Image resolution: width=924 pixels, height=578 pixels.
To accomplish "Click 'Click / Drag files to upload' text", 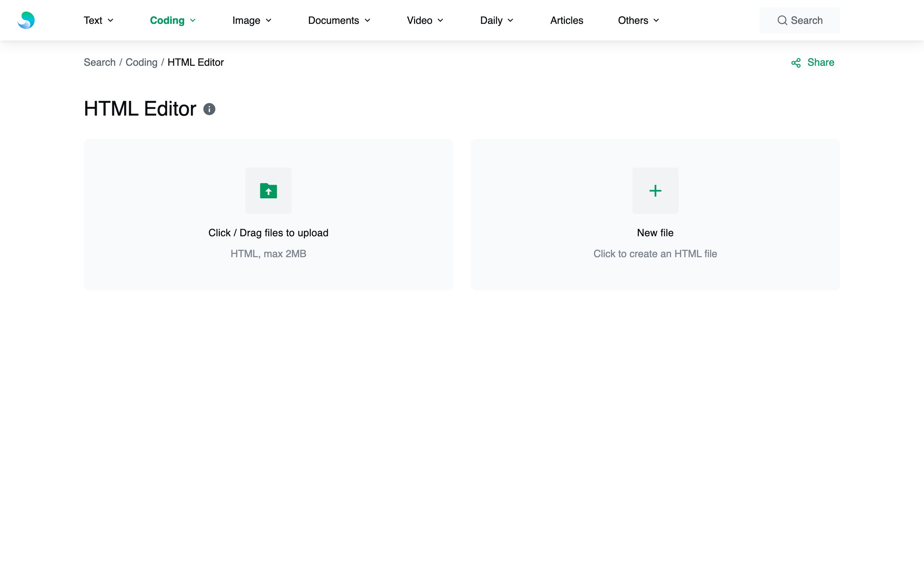I will point(269,233).
